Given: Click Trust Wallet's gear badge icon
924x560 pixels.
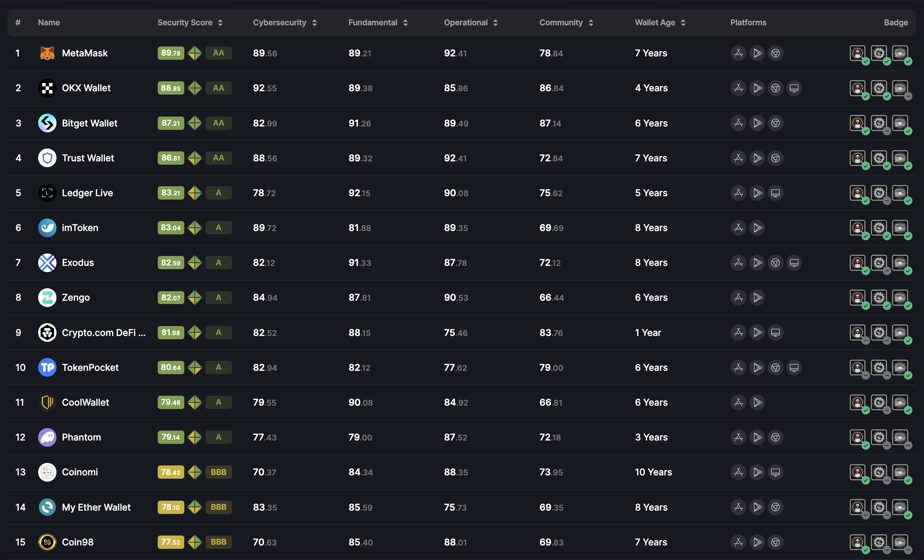Looking at the screenshot, I should click(x=879, y=158).
